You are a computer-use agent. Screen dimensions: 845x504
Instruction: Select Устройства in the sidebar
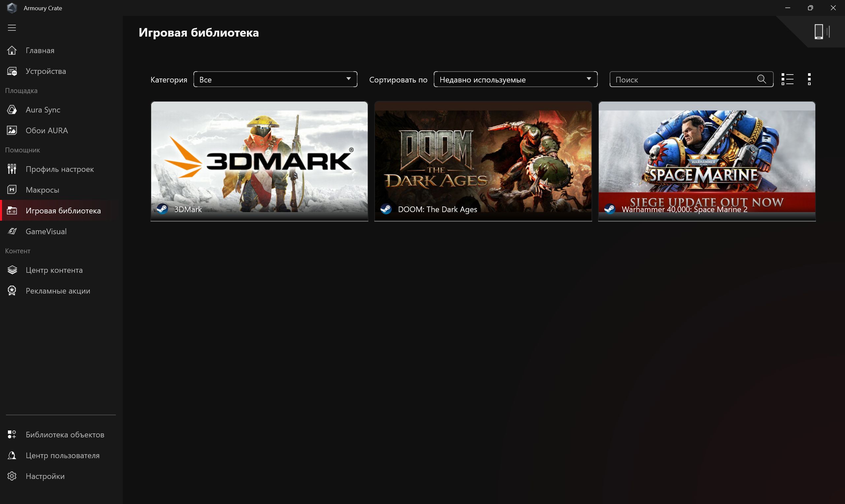click(46, 71)
